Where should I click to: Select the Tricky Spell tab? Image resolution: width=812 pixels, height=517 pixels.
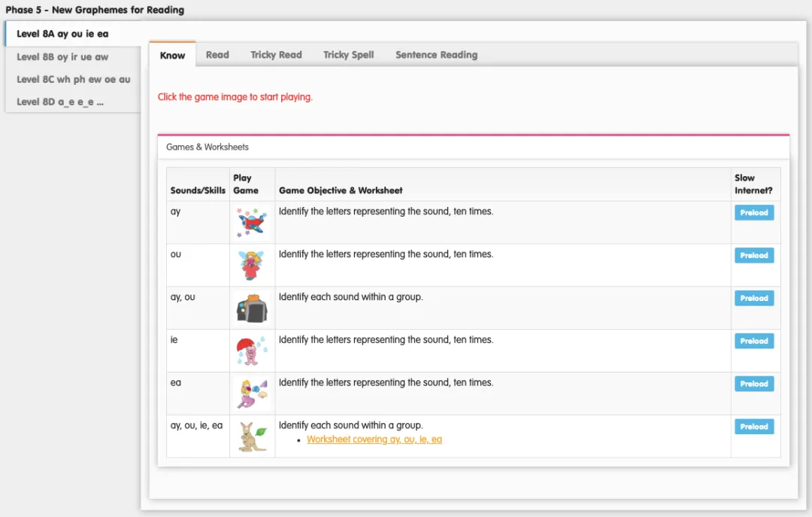[348, 55]
